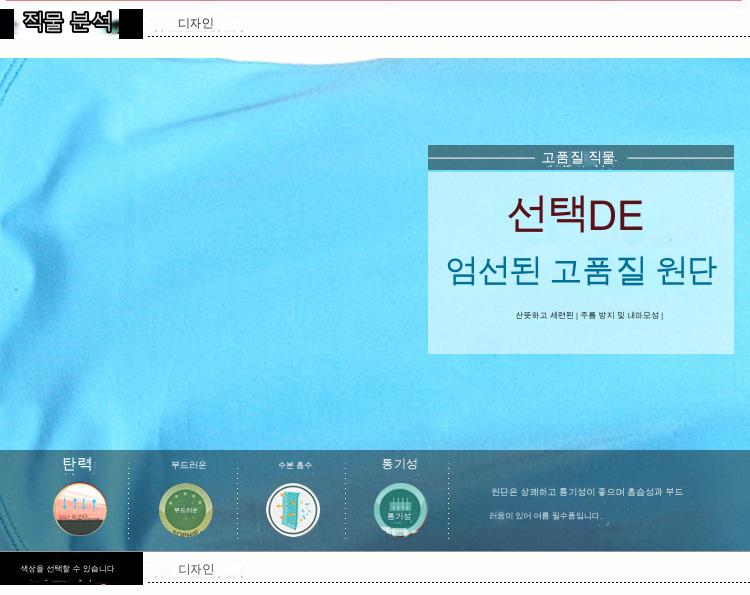Click the green 부드러운 softness badge icon
750x595 pixels.
tap(186, 509)
